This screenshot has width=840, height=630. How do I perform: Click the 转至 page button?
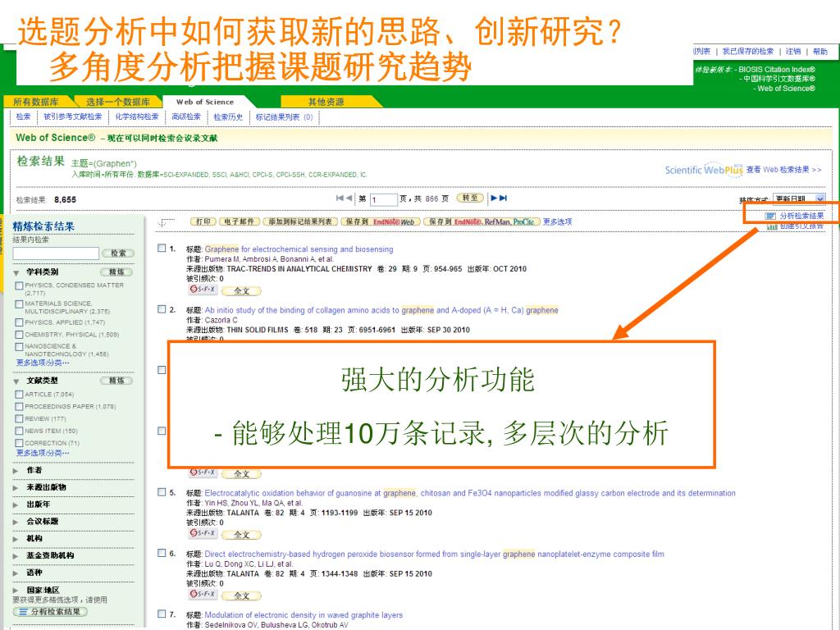pyautogui.click(x=470, y=199)
